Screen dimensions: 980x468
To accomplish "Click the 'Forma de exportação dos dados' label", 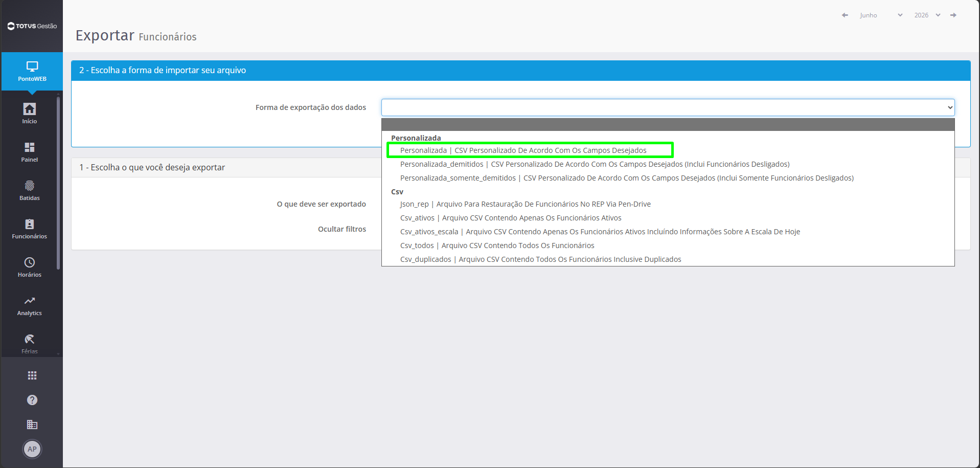I will tap(311, 107).
